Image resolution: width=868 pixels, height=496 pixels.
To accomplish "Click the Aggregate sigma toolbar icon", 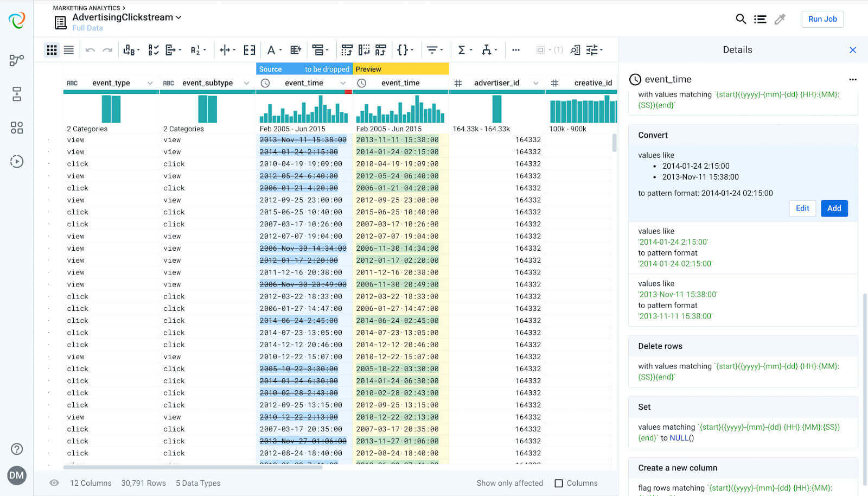I will click(462, 50).
